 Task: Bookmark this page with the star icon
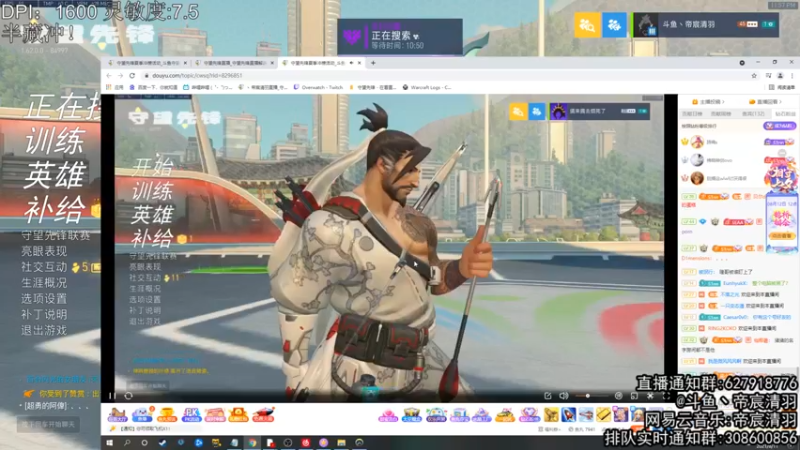(x=754, y=76)
